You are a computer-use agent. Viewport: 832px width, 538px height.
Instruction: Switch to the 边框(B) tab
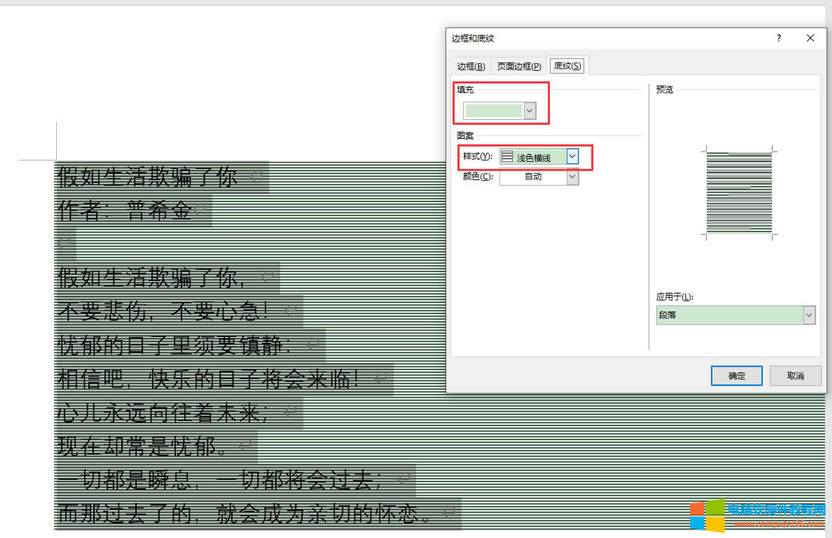(471, 66)
